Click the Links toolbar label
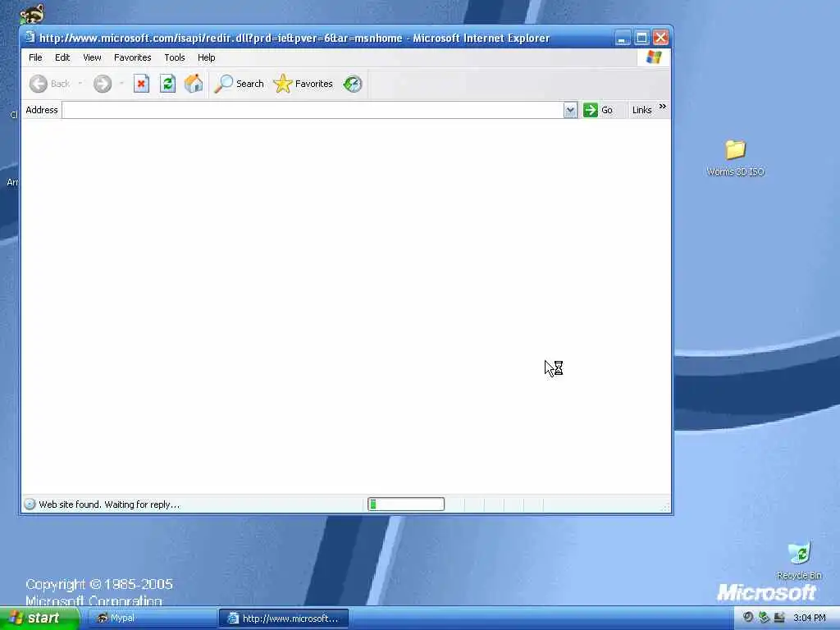Image resolution: width=840 pixels, height=630 pixels. [x=641, y=110]
